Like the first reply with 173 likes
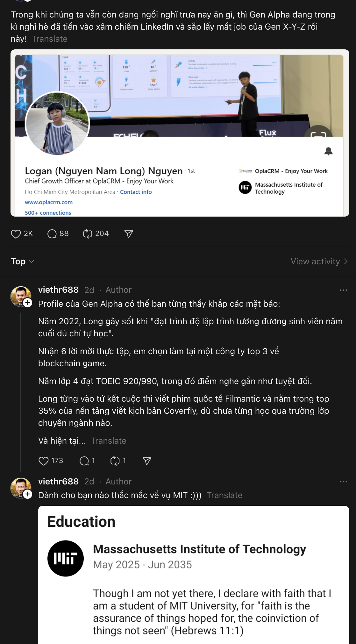Viewport: 356px width, 644px height. 44,461
